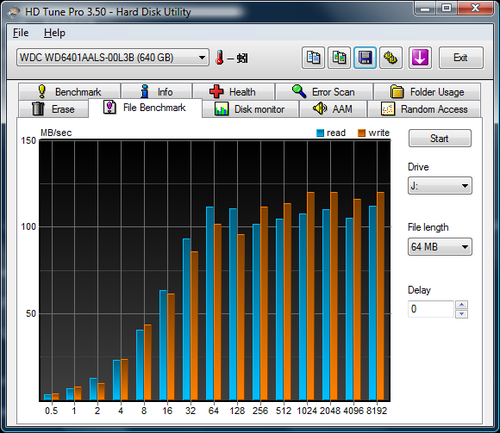Click the floppy disk save screenshot icon
500x433 pixels.
pyautogui.click(x=365, y=58)
